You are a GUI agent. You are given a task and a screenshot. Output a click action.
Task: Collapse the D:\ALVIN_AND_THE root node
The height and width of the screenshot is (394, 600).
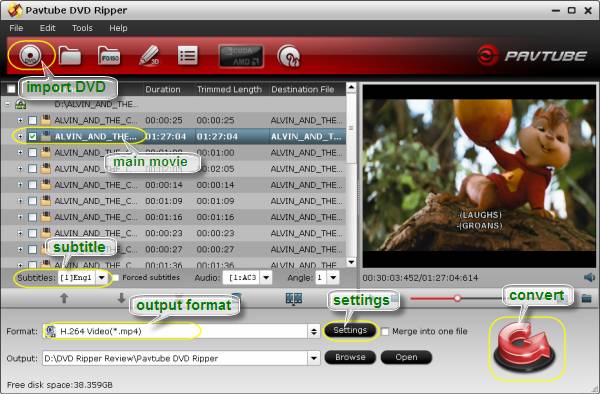click(x=8, y=104)
